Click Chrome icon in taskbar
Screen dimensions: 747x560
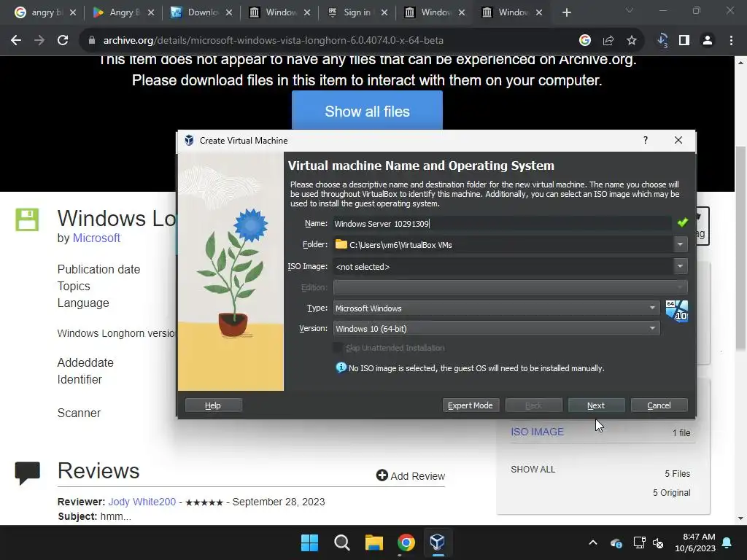406,542
